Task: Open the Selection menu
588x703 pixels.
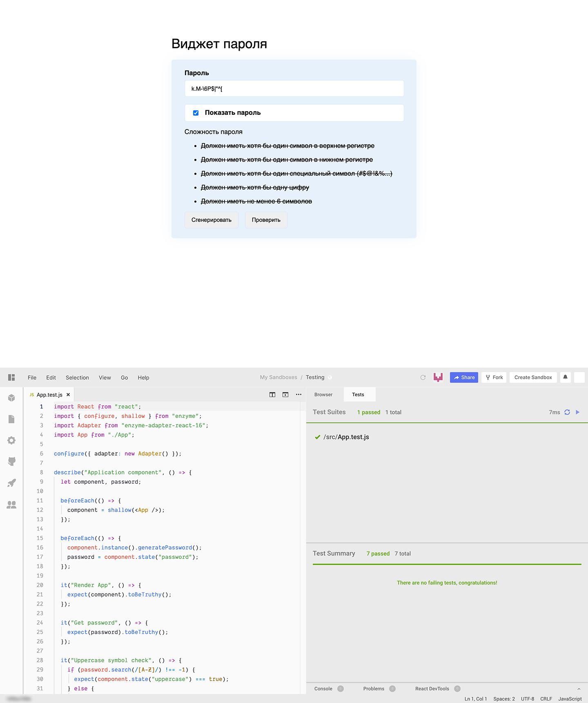Action: 77,377
